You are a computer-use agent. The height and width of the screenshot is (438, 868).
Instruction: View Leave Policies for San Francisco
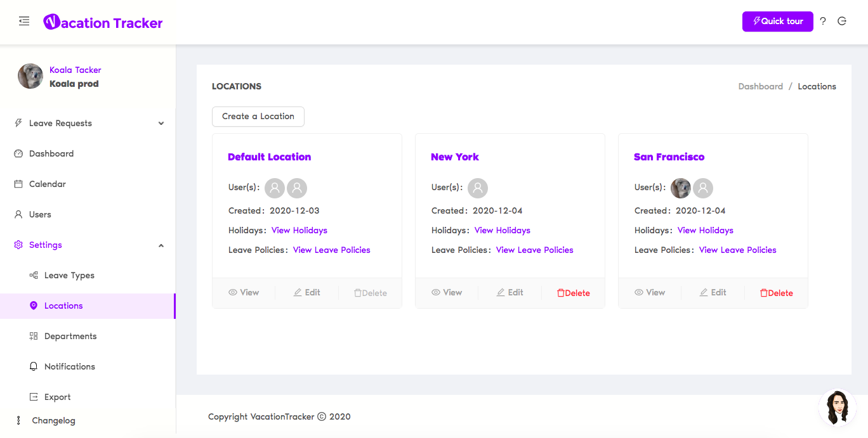(x=738, y=250)
